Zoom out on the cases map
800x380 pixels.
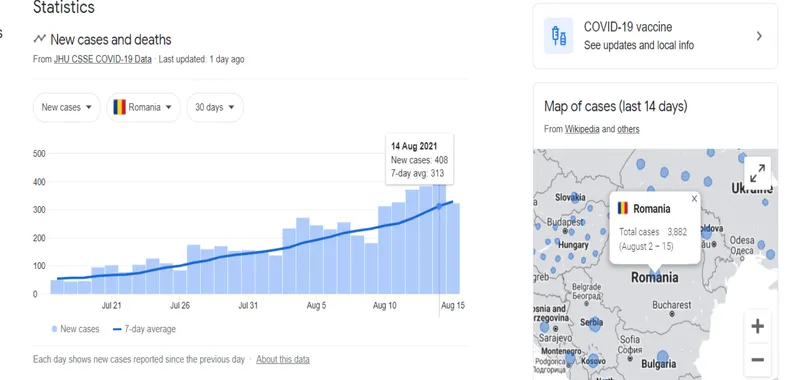pos(758,360)
